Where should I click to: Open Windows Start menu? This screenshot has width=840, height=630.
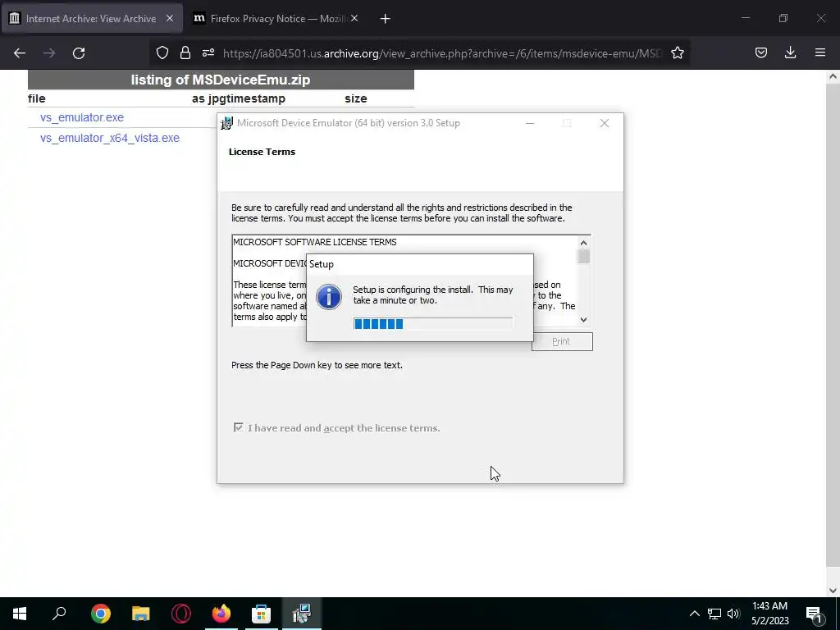coord(20,614)
